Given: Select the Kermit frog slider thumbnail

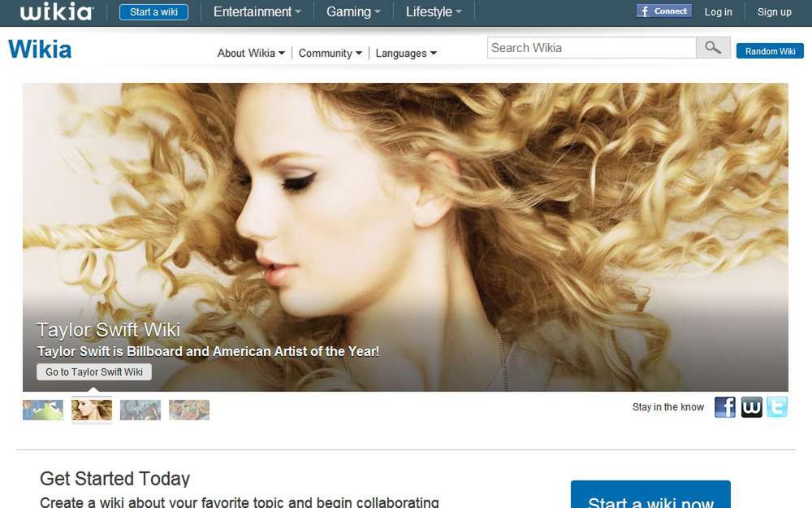Looking at the screenshot, I should [43, 410].
